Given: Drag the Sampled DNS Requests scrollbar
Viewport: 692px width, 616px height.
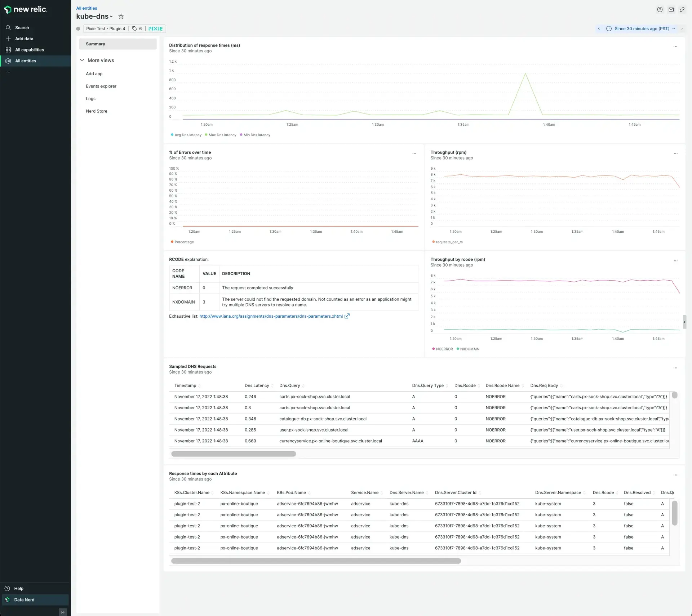Looking at the screenshot, I should tap(233, 454).
